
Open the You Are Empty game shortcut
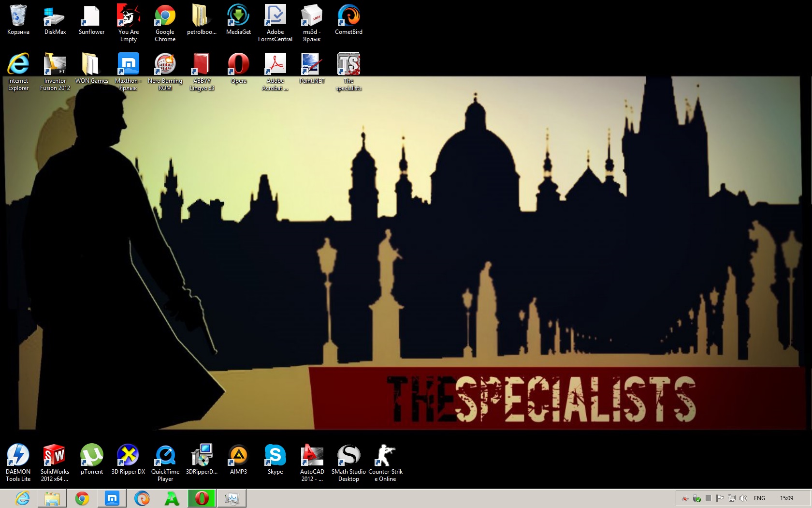click(129, 23)
